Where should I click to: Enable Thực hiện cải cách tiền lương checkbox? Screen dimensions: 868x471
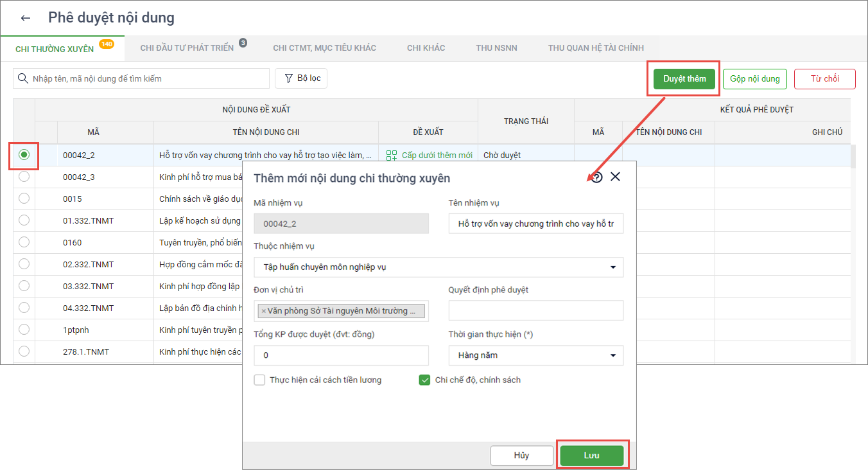coord(259,380)
